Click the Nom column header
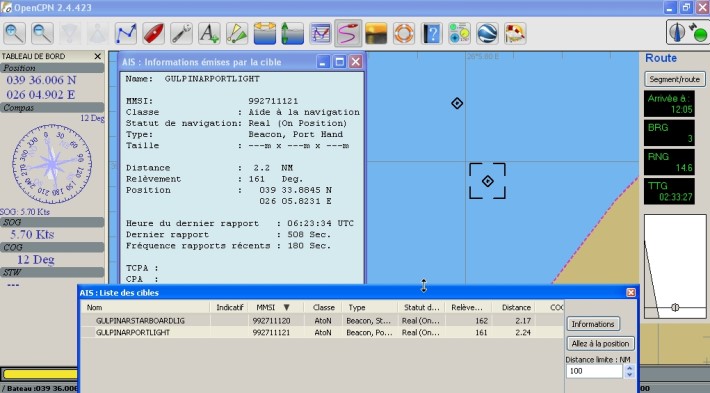 (146, 307)
